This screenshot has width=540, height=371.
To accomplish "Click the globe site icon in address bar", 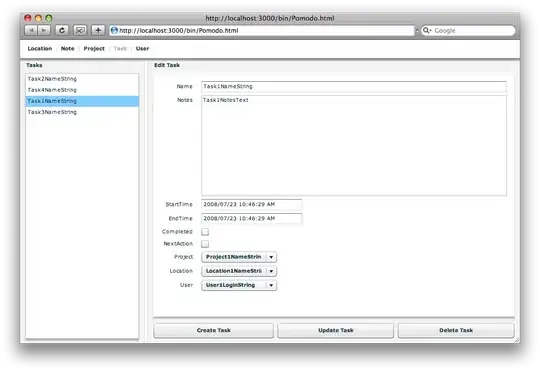I will (114, 30).
